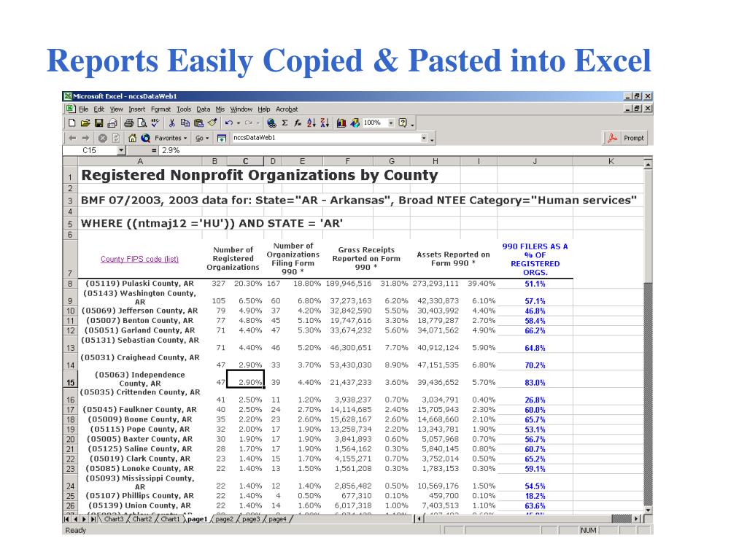Screen dimensions: 747x560
Task: Select row 15 header
Action: (x=70, y=378)
